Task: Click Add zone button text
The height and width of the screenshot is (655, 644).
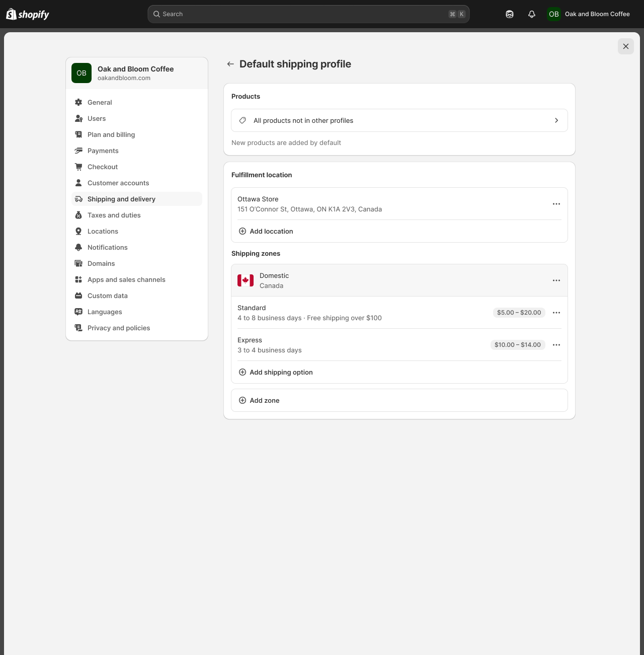Action: tap(265, 400)
